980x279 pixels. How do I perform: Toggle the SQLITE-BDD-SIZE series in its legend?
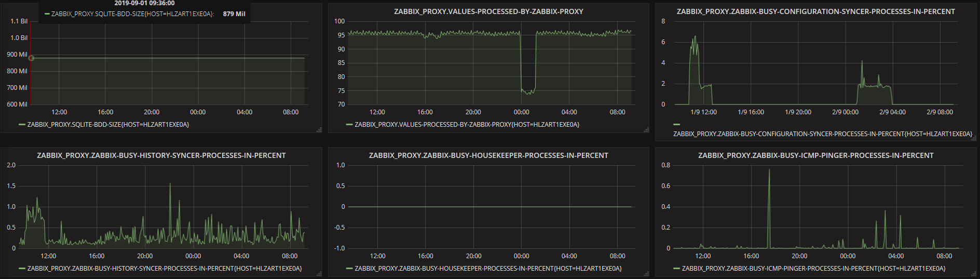point(108,125)
